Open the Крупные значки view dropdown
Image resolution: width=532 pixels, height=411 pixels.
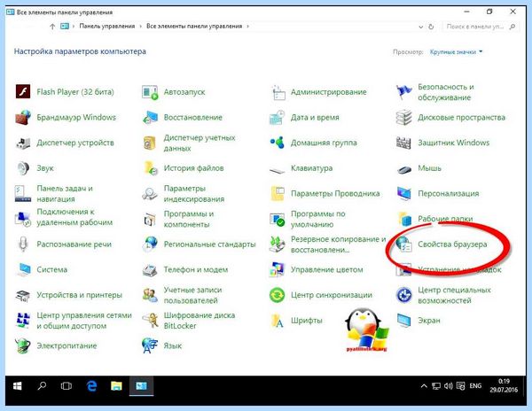(456, 52)
